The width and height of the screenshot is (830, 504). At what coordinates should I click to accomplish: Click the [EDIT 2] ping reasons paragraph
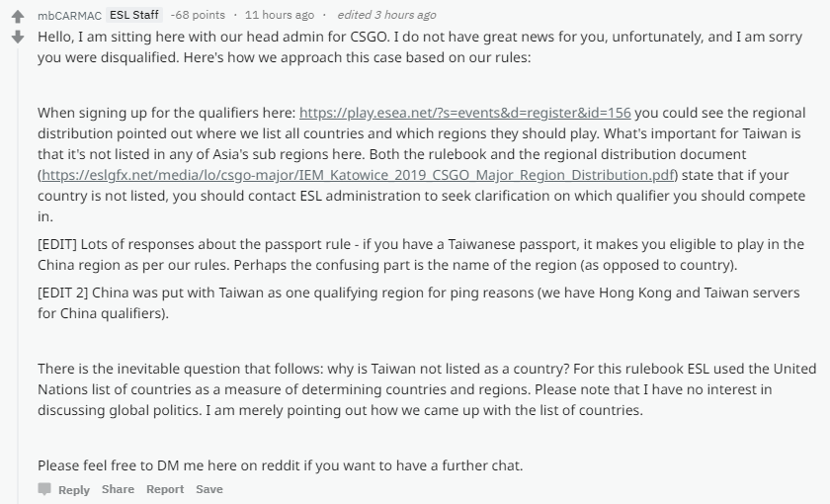tap(419, 302)
